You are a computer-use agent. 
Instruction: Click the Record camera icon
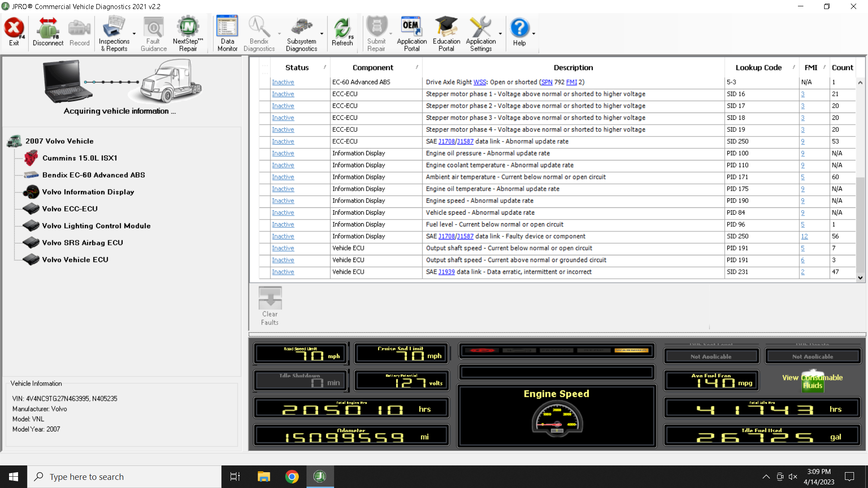click(80, 32)
